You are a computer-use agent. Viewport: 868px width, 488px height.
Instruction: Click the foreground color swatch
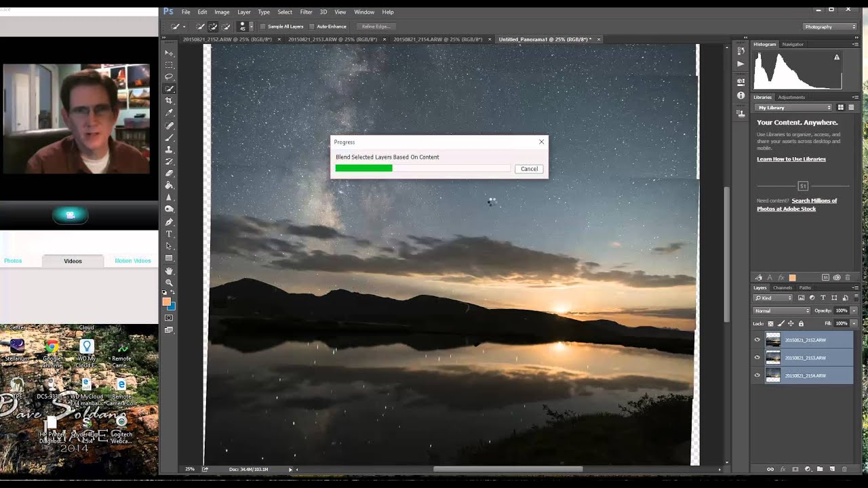point(166,302)
